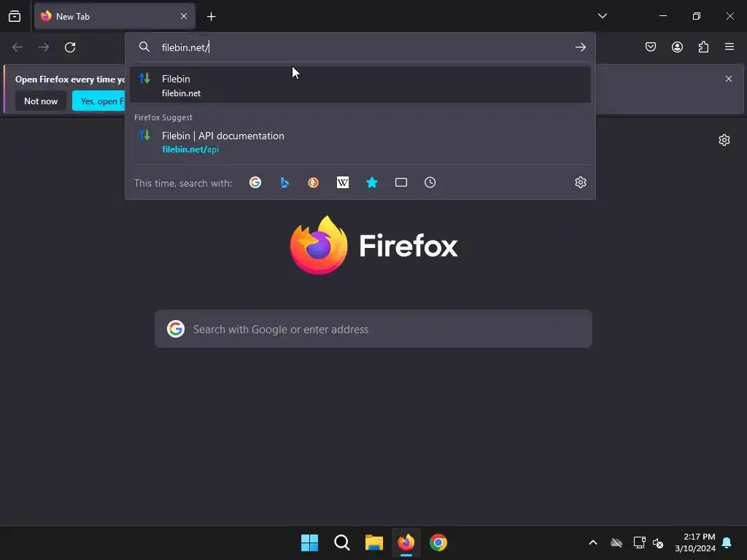This screenshot has height=560, width=747.
Task: Search in Bookmarks via star icon
Action: (372, 182)
